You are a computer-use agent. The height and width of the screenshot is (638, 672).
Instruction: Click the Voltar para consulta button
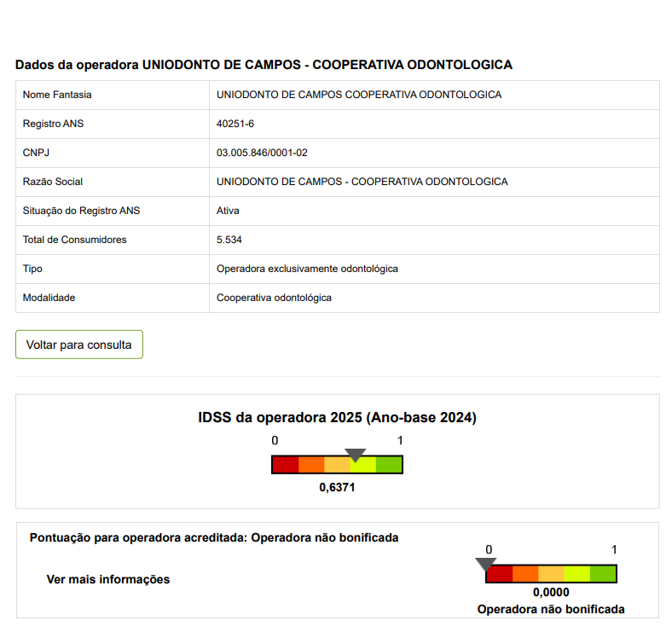coord(79,345)
